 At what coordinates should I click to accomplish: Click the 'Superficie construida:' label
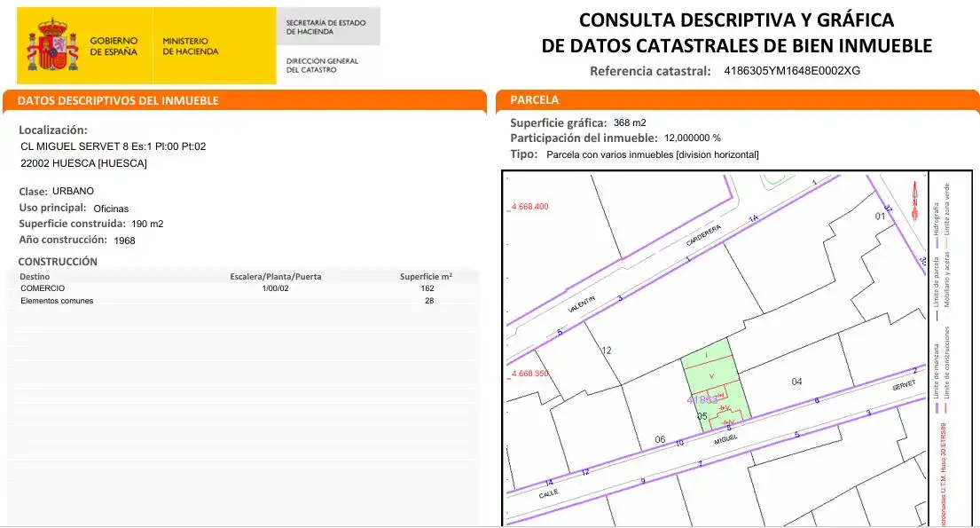(x=72, y=224)
